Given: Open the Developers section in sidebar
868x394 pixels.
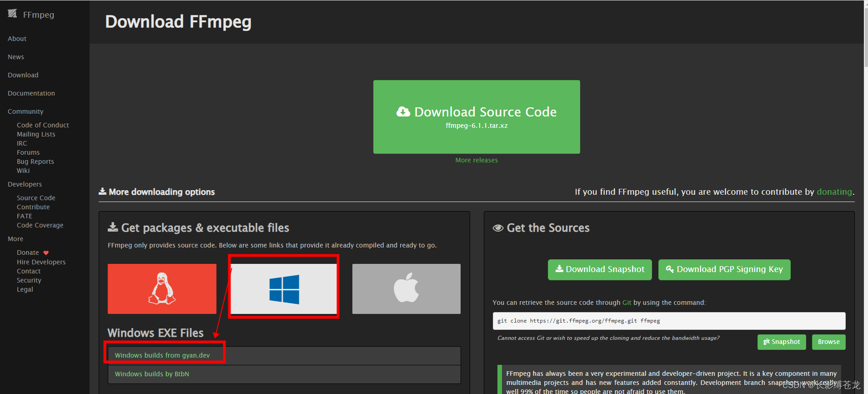Looking at the screenshot, I should (x=25, y=184).
